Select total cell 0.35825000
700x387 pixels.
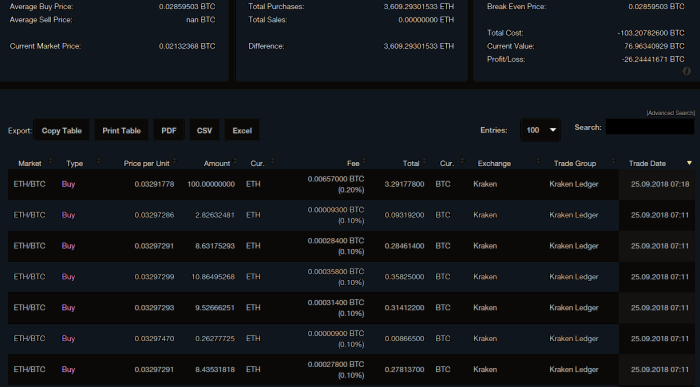[404, 276]
